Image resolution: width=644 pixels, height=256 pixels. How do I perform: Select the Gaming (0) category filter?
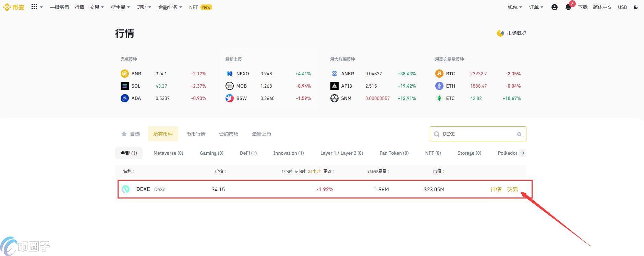pos(211,153)
